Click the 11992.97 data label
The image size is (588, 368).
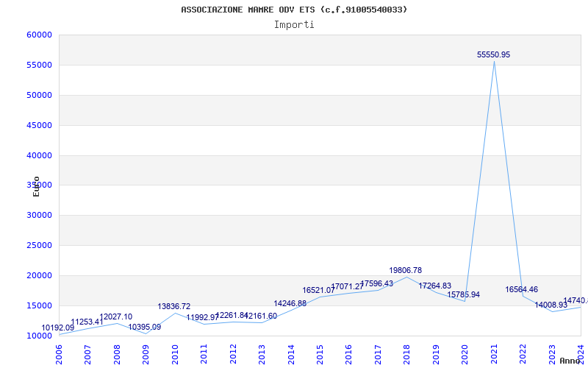(203, 318)
